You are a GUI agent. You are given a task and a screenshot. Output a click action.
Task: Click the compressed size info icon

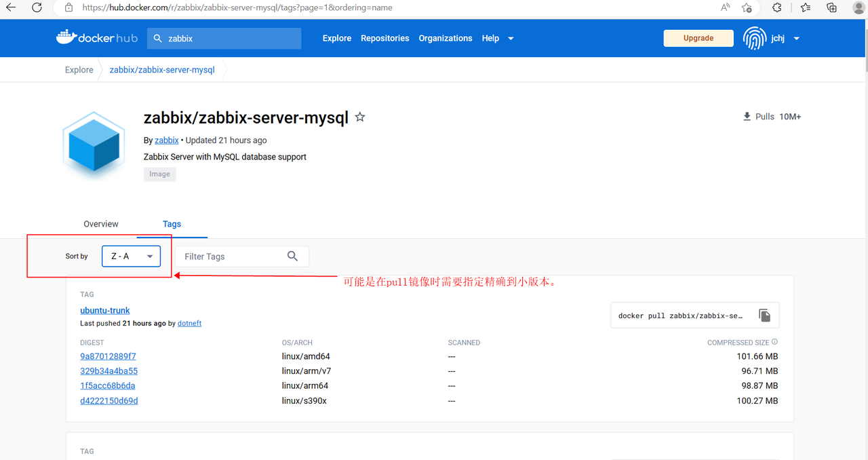tap(774, 343)
